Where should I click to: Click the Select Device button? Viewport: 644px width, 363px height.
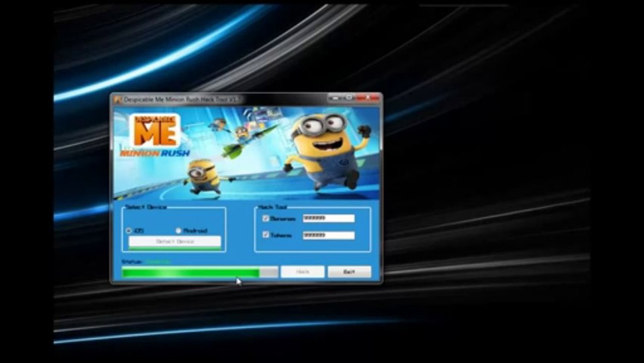175,242
